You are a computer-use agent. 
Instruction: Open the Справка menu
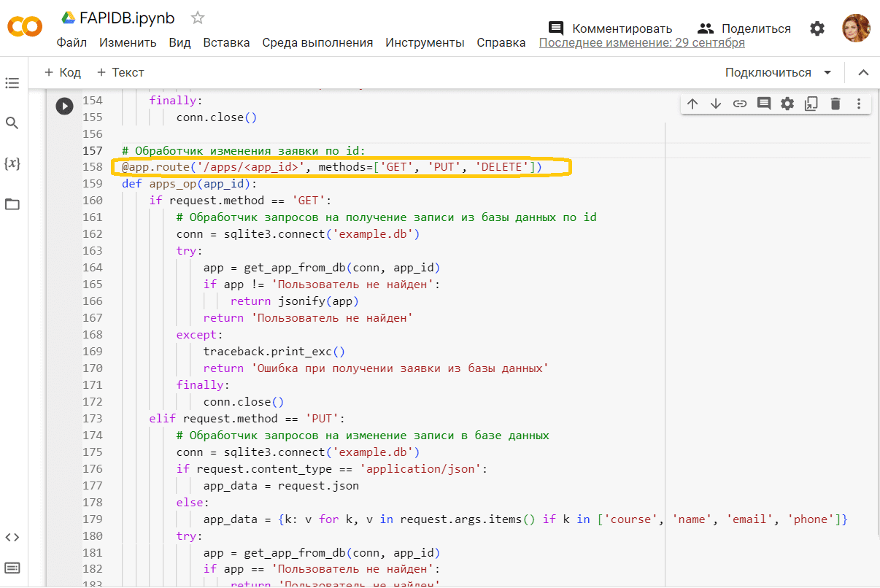501,42
